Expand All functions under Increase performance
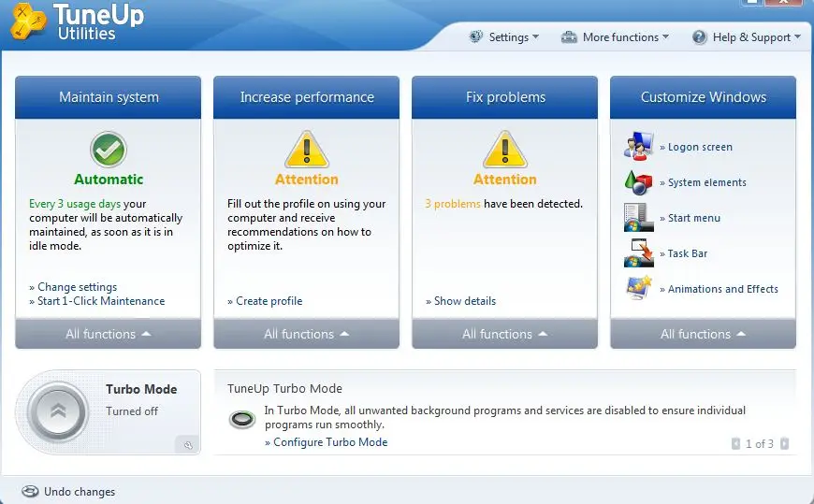This screenshot has width=814, height=504. pyautogui.click(x=306, y=334)
